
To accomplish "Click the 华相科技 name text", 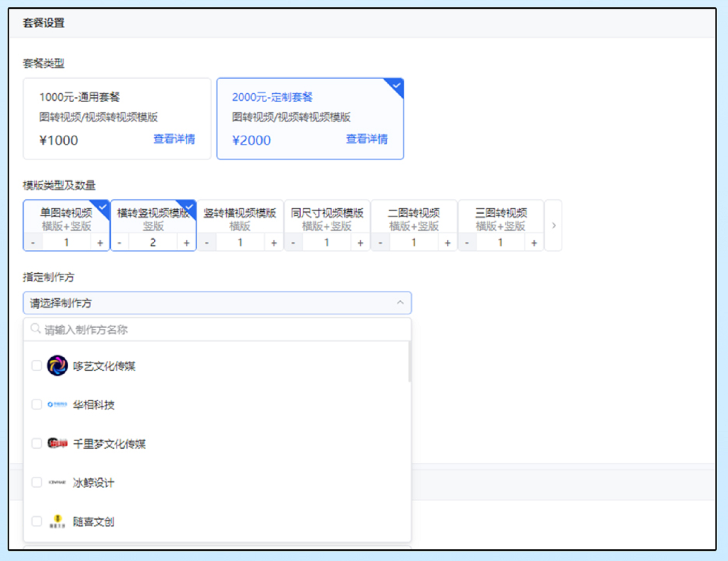I will [94, 405].
